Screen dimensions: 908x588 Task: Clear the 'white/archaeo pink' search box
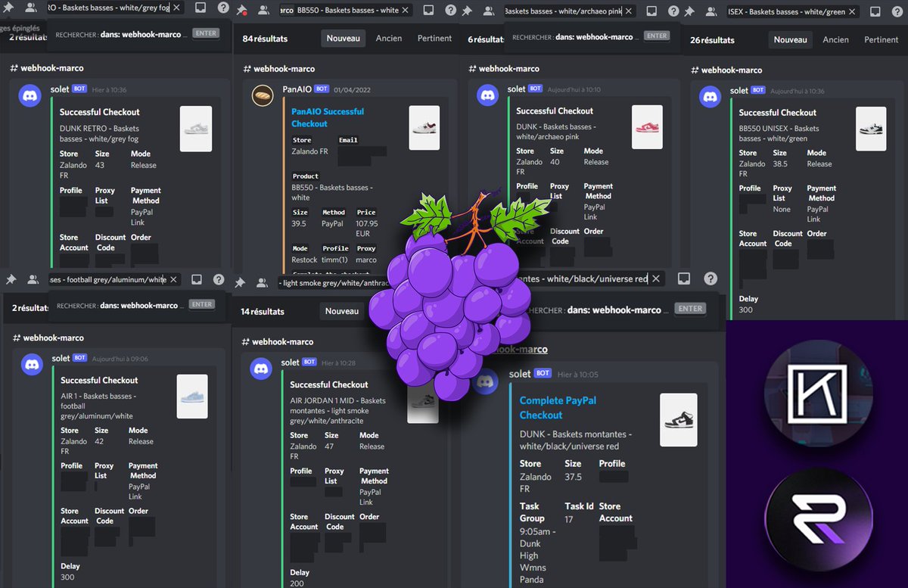tap(630, 11)
